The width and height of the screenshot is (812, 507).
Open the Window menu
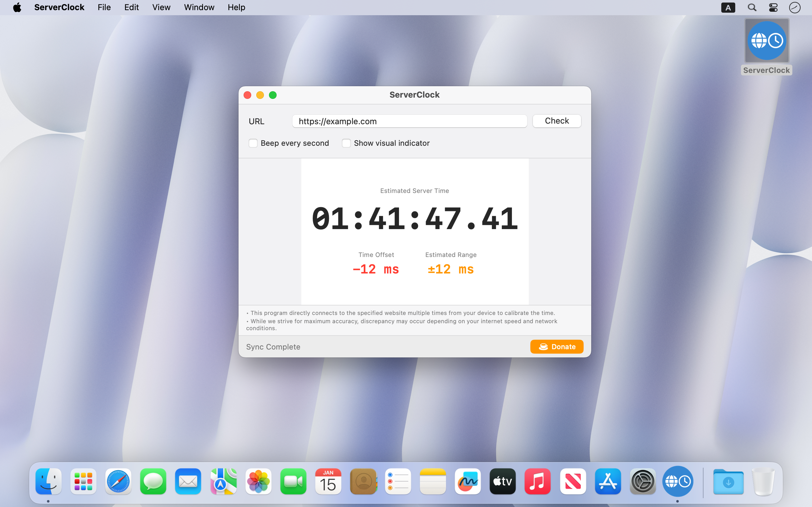[x=199, y=7]
